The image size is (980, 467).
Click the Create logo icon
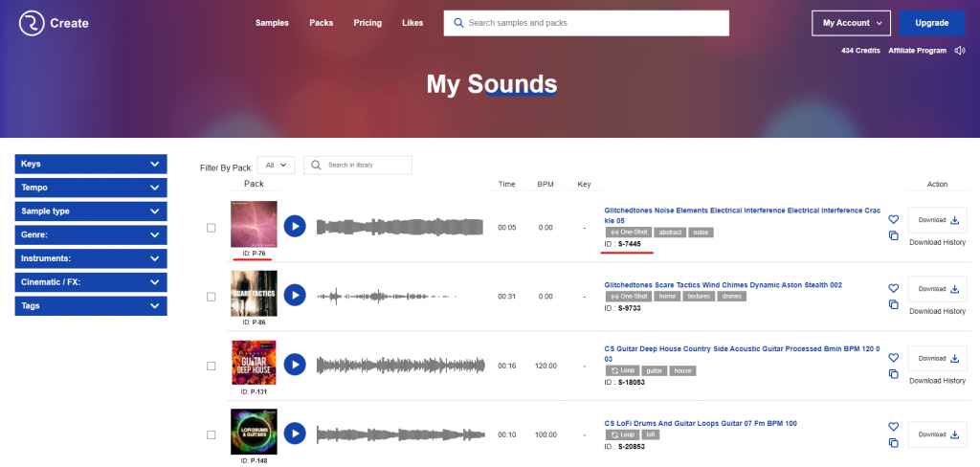coord(32,23)
